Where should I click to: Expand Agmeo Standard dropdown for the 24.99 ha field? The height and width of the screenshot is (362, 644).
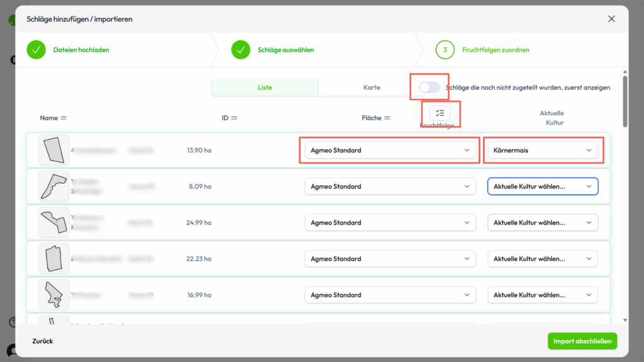click(x=390, y=222)
